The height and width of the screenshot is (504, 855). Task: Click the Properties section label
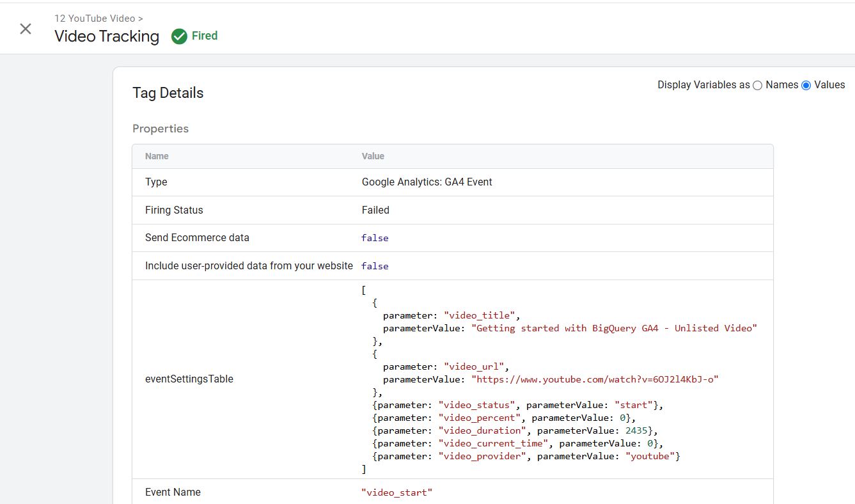161,129
